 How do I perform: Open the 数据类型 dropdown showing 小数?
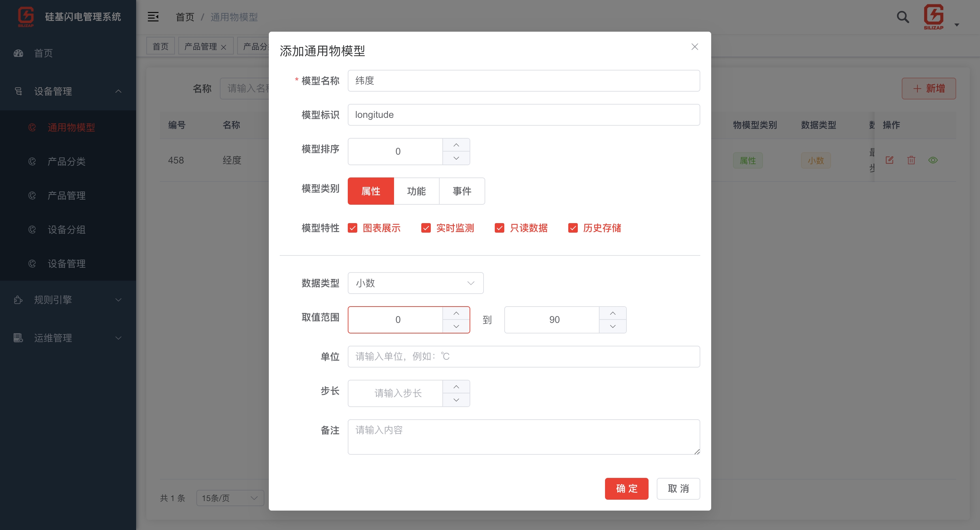tap(415, 283)
